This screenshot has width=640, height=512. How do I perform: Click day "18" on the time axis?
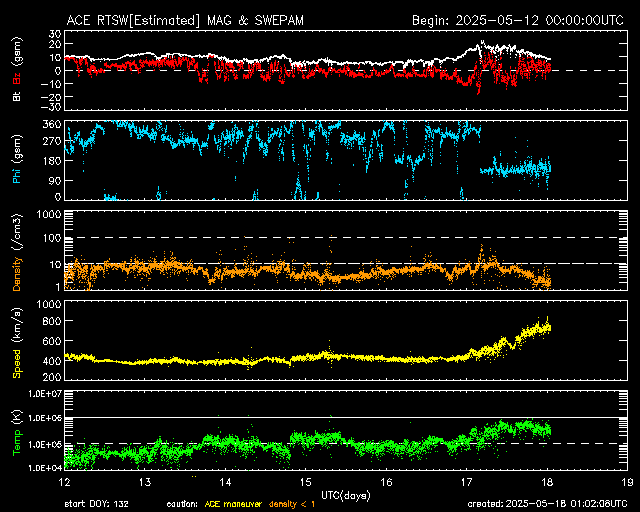tap(547, 482)
